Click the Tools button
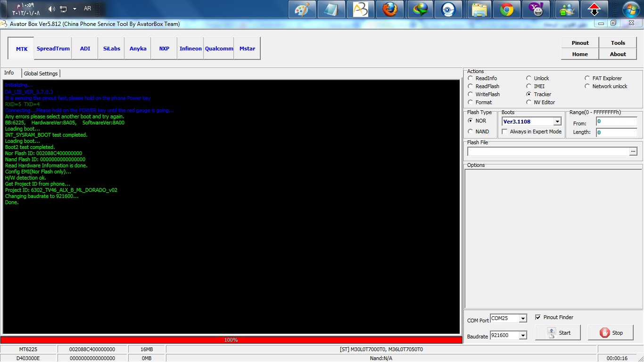 [x=618, y=43]
